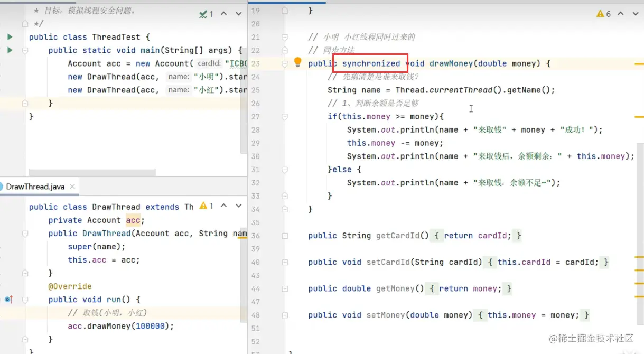Run main method from gutter arrow
This screenshot has height=354, width=644.
[x=10, y=50]
